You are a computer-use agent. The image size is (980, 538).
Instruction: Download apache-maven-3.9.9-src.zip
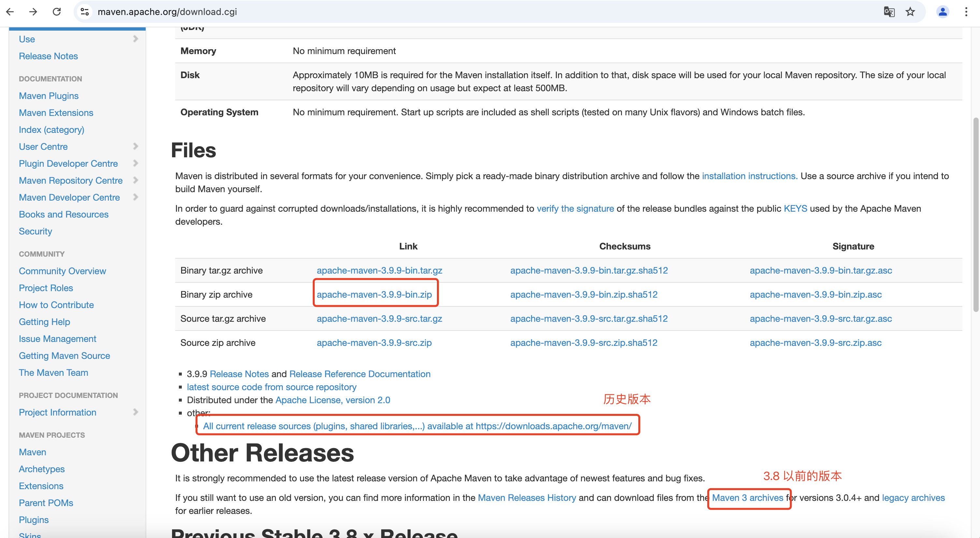coord(374,343)
